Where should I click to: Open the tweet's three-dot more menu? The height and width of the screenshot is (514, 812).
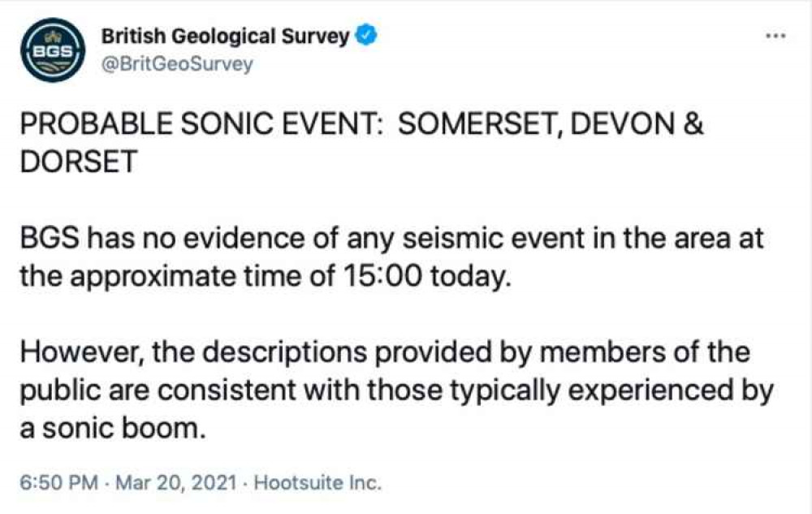775,36
